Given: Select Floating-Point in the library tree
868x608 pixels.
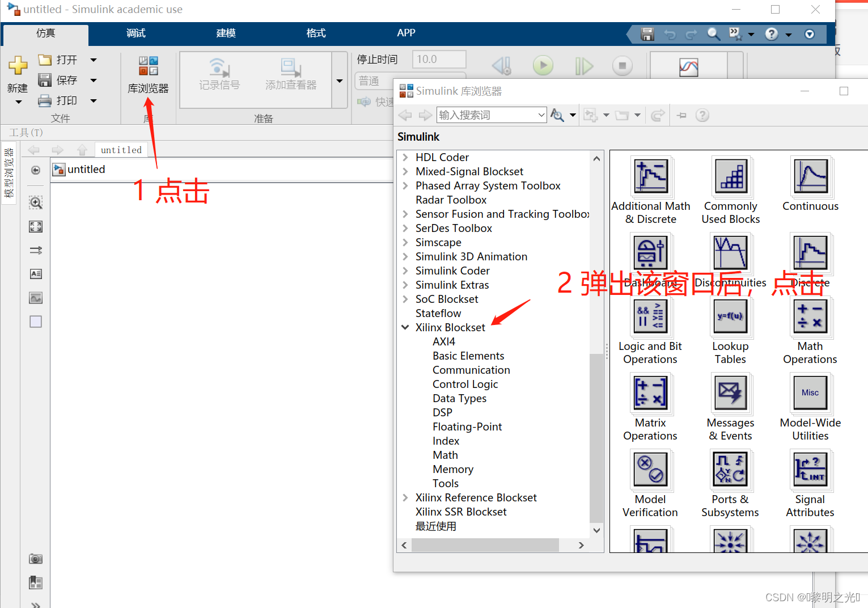Looking at the screenshot, I should pyautogui.click(x=467, y=427).
